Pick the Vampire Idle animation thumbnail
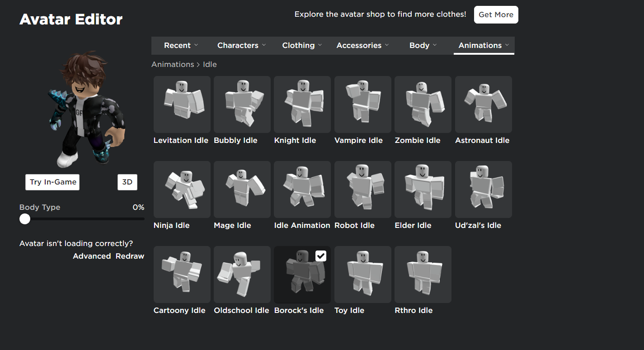Viewport: 644px width, 350px height. (363, 104)
